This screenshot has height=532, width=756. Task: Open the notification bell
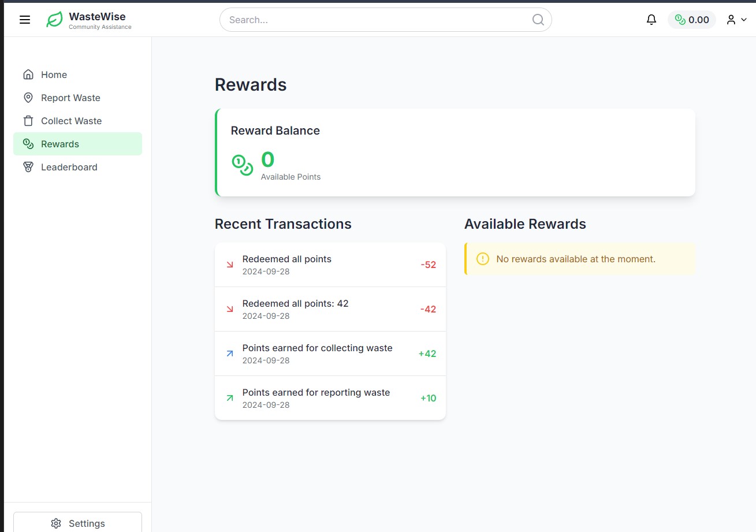pyautogui.click(x=651, y=19)
